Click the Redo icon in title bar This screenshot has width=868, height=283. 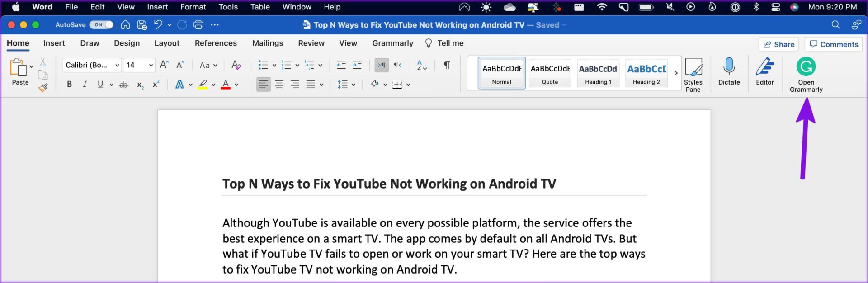point(182,25)
